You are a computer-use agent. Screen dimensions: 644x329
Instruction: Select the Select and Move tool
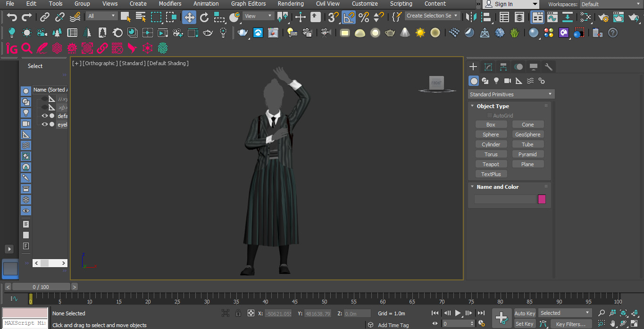point(189,17)
